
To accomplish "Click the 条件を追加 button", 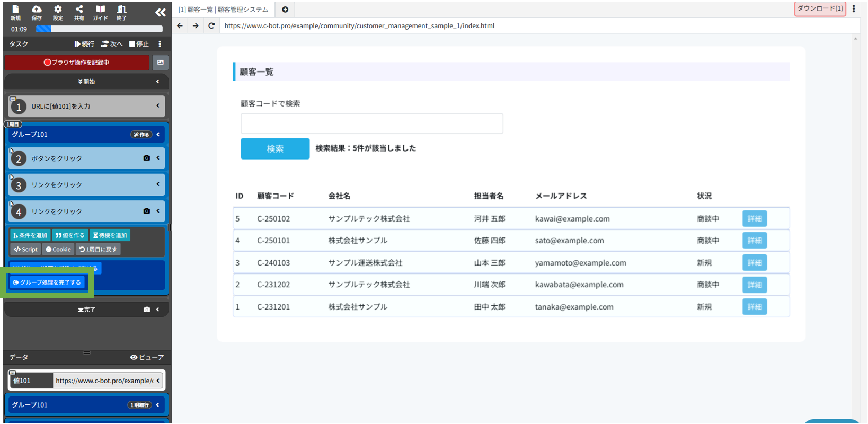I will 30,235.
